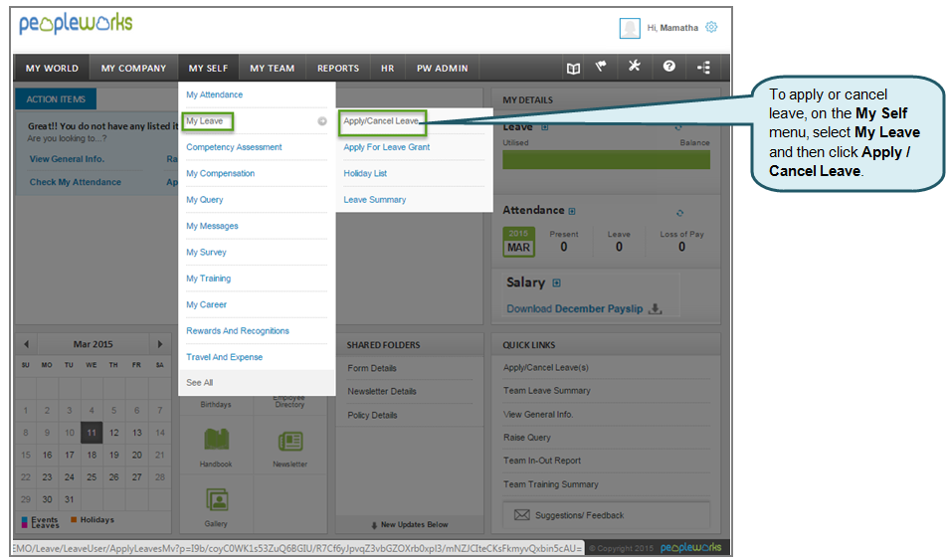947x560 pixels.
Task: Click the Suggestions/Feedback envelope icon
Action: pyautogui.click(x=522, y=515)
